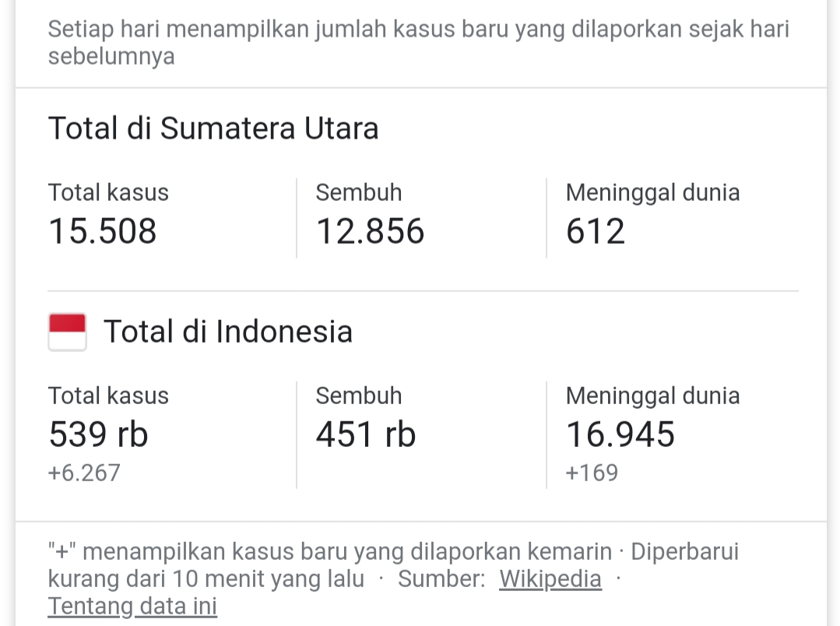Viewport: 840px width, 626px height.
Task: Click "Total kasus" label under Sumatera Utara
Action: click(108, 192)
